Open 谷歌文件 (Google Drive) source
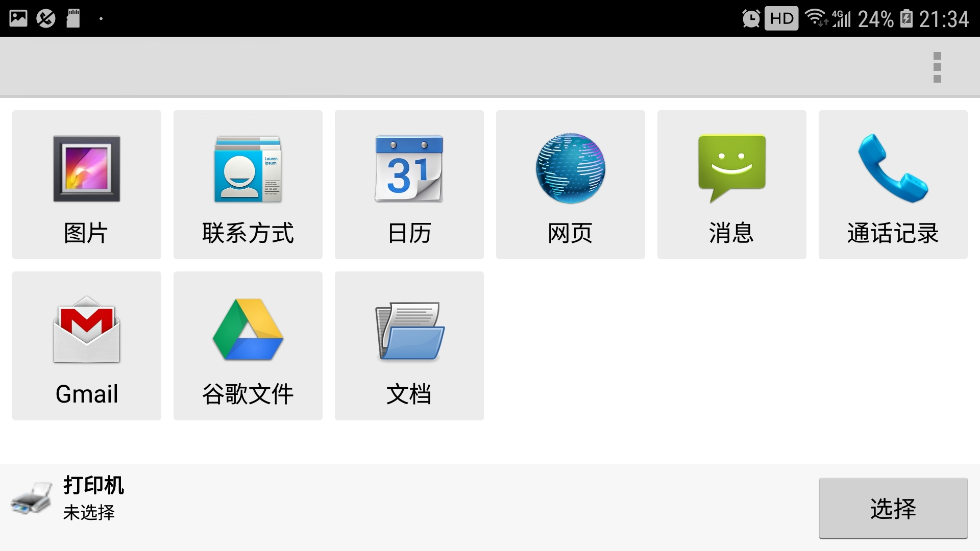Image resolution: width=980 pixels, height=551 pixels. (248, 344)
